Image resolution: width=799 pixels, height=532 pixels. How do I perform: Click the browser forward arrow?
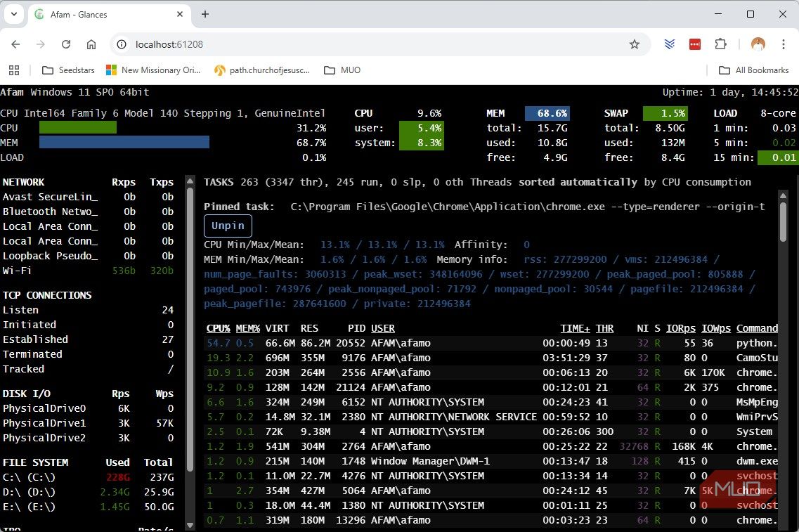tap(41, 44)
